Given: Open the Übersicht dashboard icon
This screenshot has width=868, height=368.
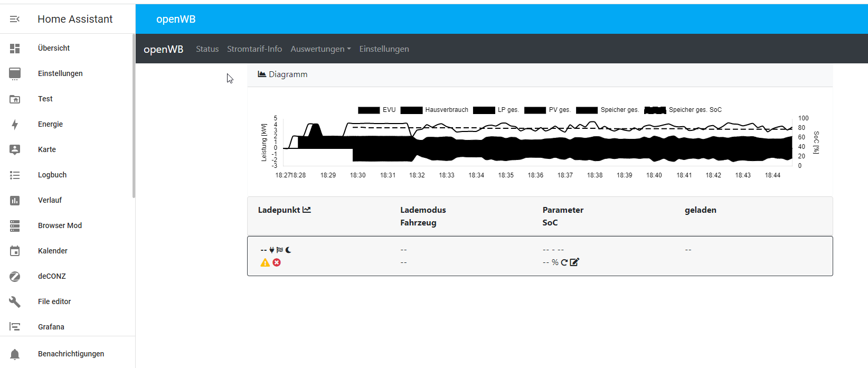Looking at the screenshot, I should click(x=15, y=49).
